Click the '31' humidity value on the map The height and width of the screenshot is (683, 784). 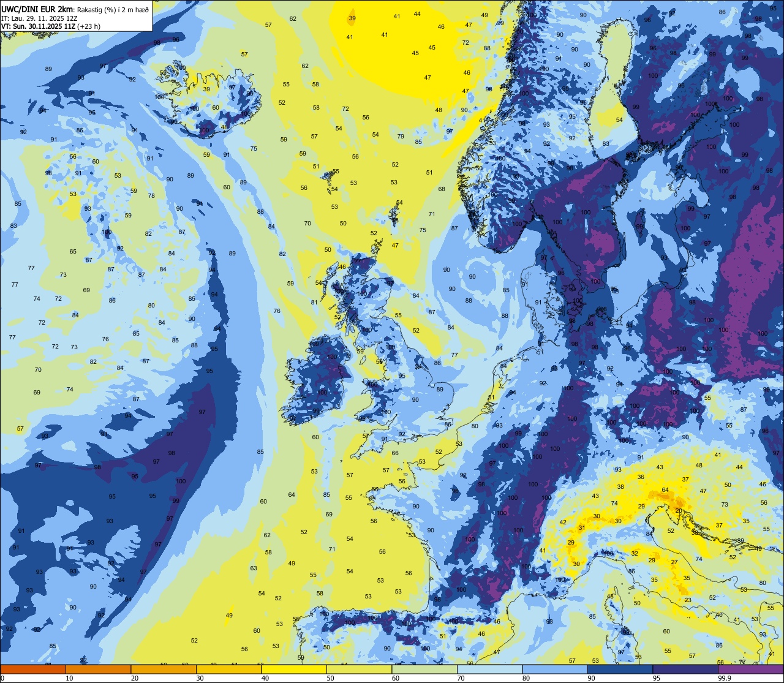pyautogui.click(x=582, y=528)
